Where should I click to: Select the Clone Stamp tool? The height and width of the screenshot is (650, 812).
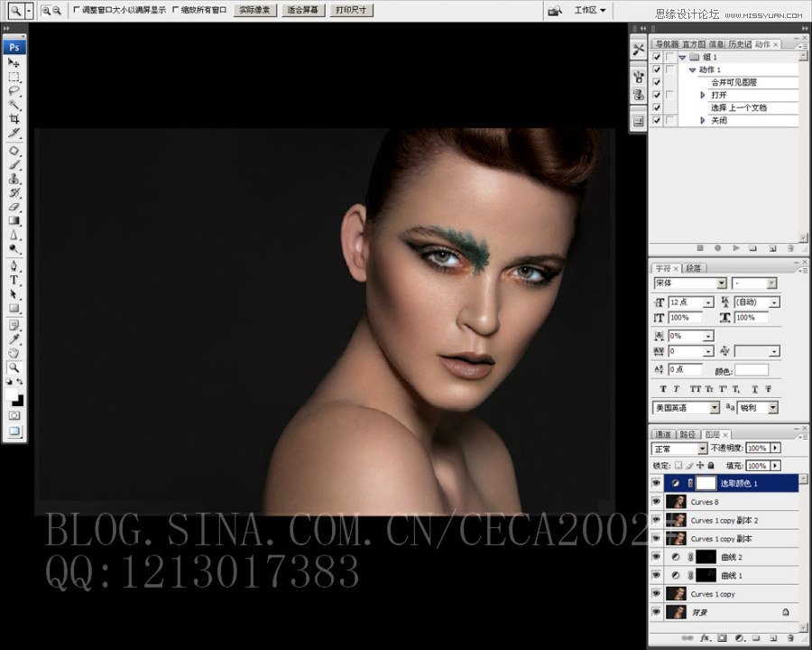[x=14, y=179]
